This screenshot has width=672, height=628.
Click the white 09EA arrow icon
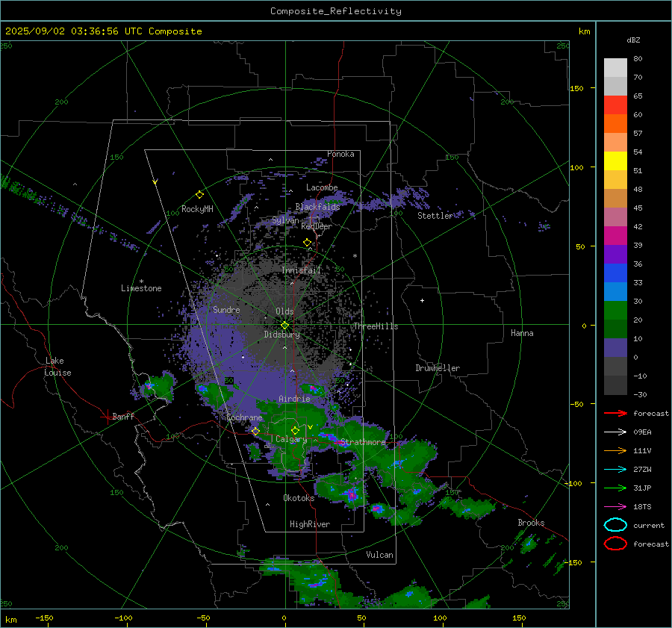coord(615,432)
